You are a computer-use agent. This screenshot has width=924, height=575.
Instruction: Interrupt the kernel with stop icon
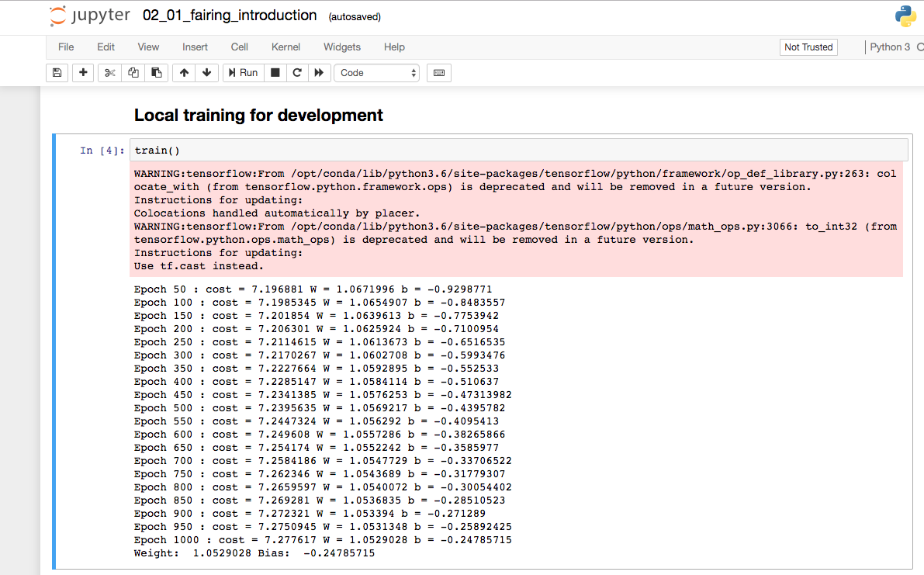tap(274, 73)
